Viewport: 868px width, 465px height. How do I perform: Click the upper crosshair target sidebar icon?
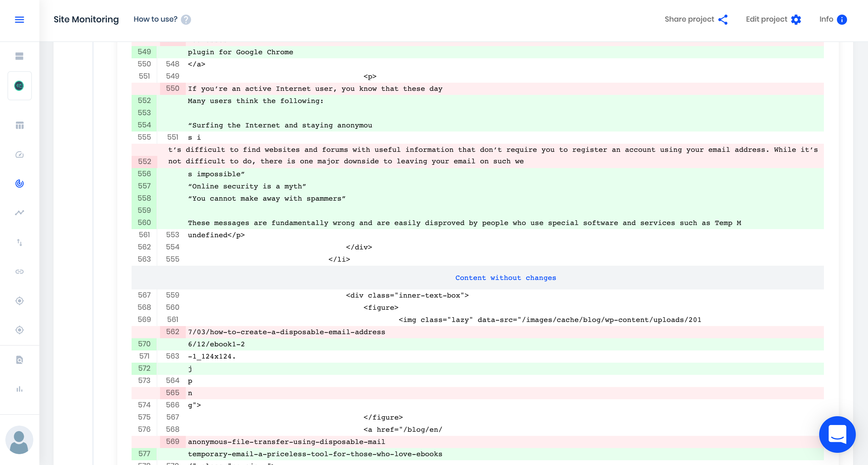(x=19, y=301)
